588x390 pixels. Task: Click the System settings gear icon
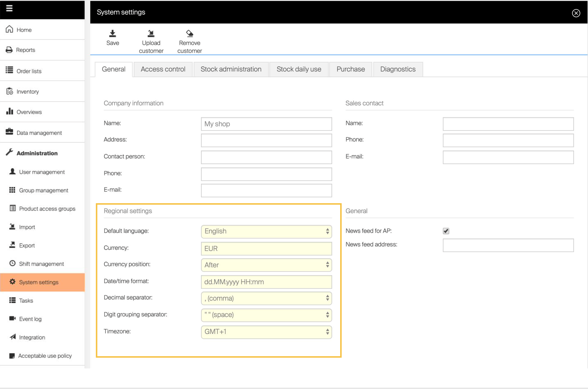12,282
